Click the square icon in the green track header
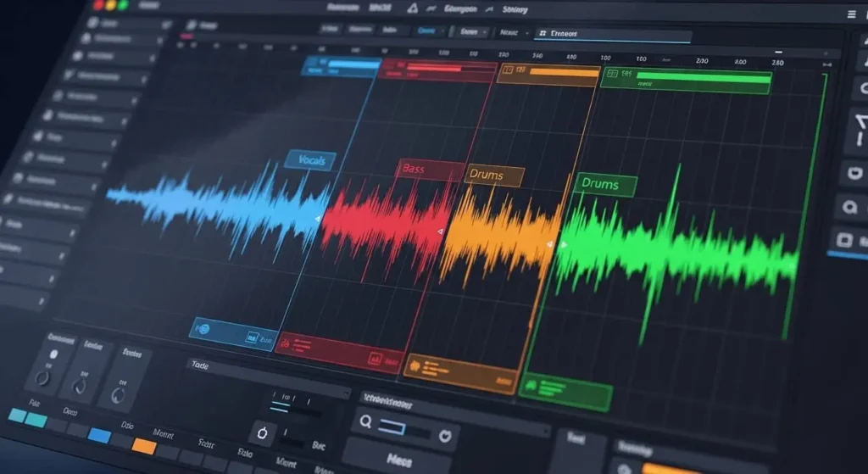 point(612,74)
